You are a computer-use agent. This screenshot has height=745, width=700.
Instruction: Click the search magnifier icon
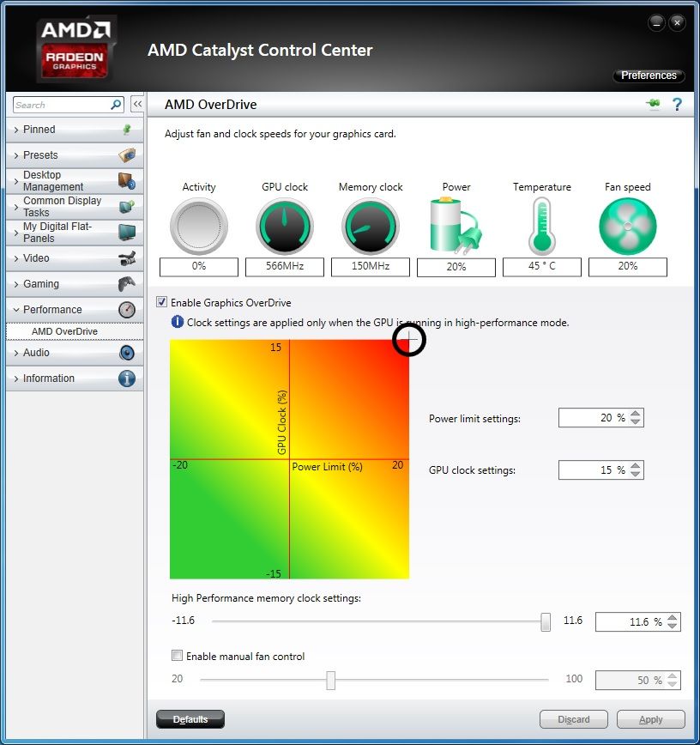coord(117,105)
